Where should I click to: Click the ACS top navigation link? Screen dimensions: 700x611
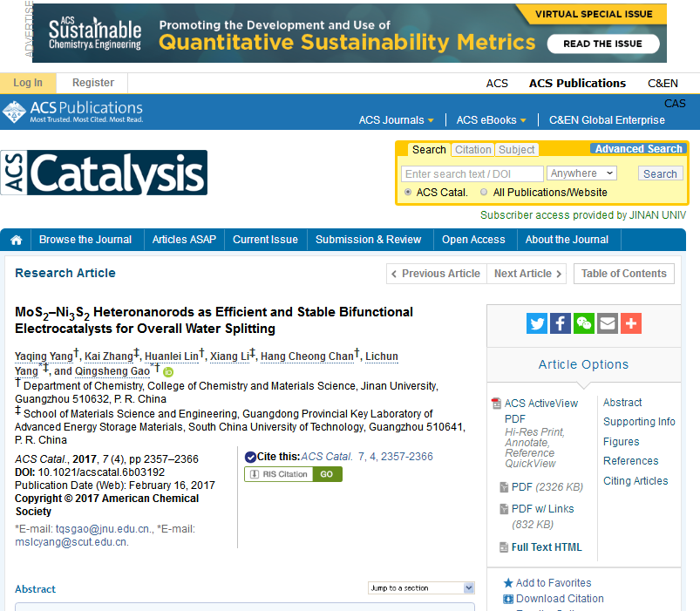tap(497, 84)
